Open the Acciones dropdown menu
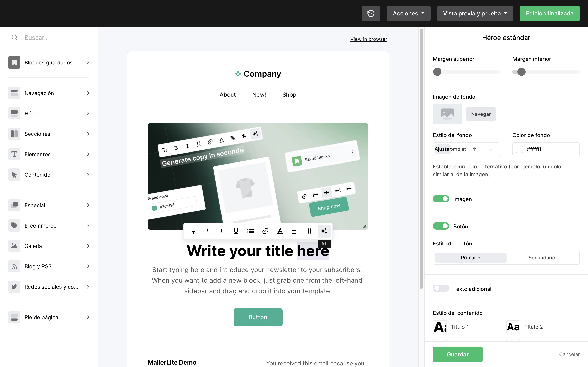Screen dimensions: 588x367 click(409, 13)
